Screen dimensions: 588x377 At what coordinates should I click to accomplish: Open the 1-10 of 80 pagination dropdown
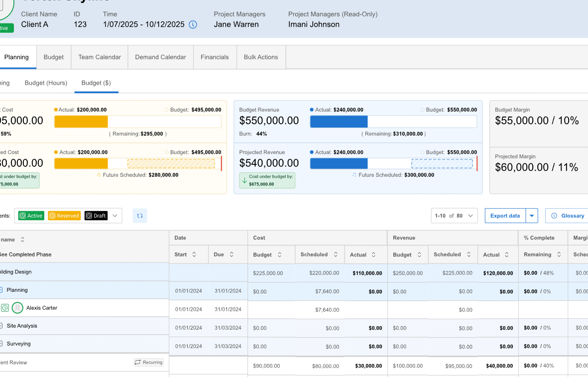pyautogui.click(x=454, y=216)
